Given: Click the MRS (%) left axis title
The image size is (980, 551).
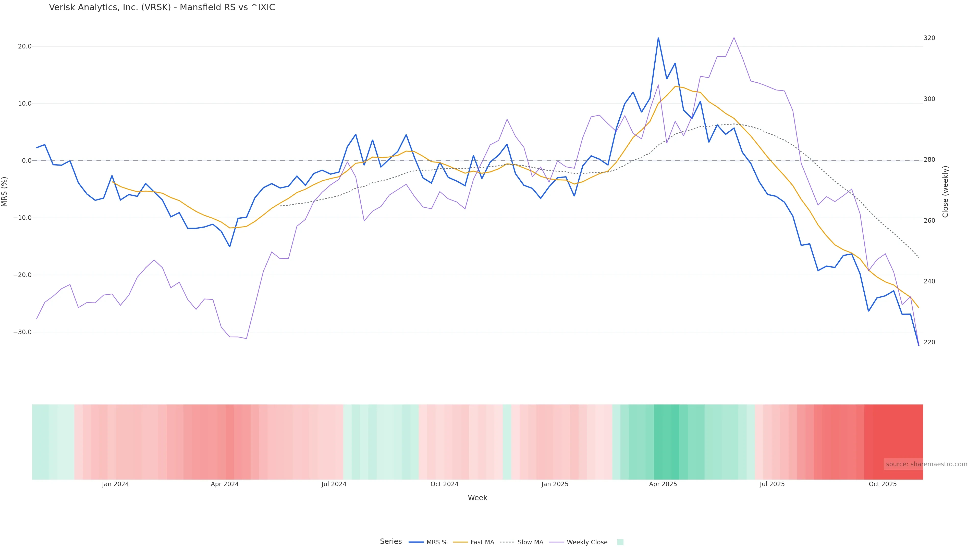Looking at the screenshot, I should click(x=5, y=192).
